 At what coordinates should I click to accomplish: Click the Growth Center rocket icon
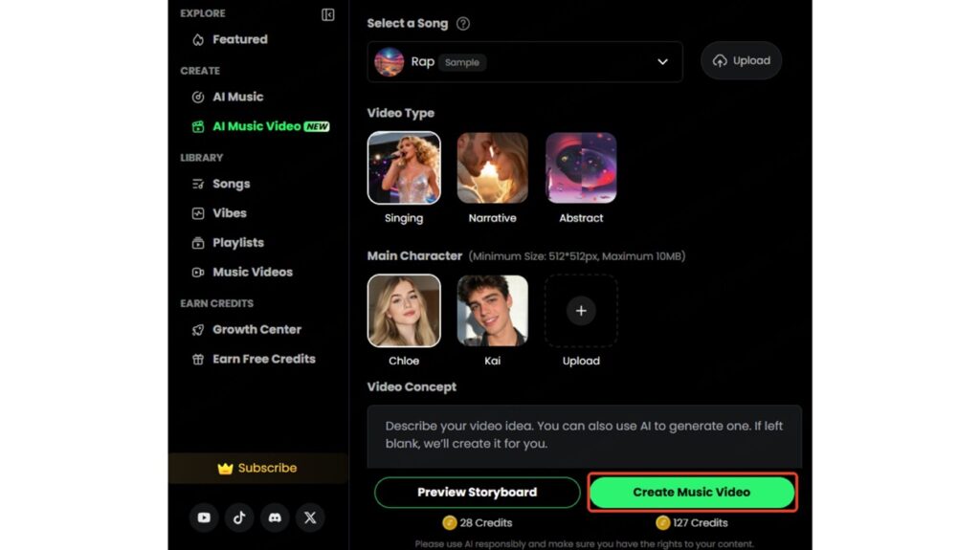(198, 329)
